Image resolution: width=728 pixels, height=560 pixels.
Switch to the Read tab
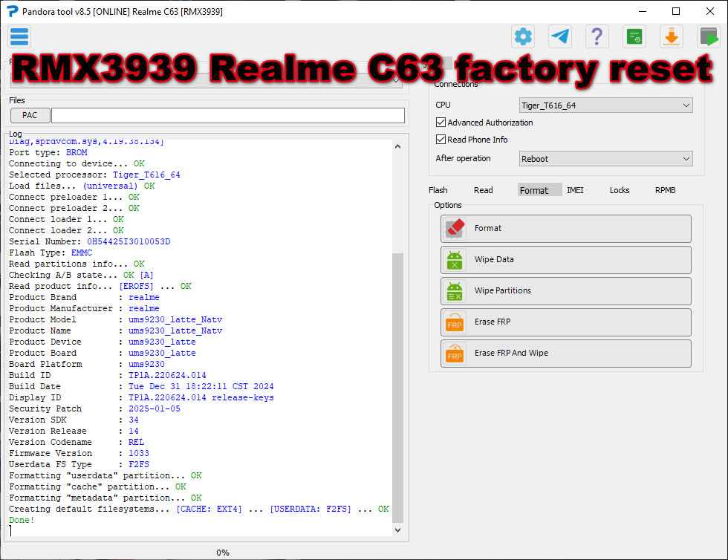click(x=484, y=190)
